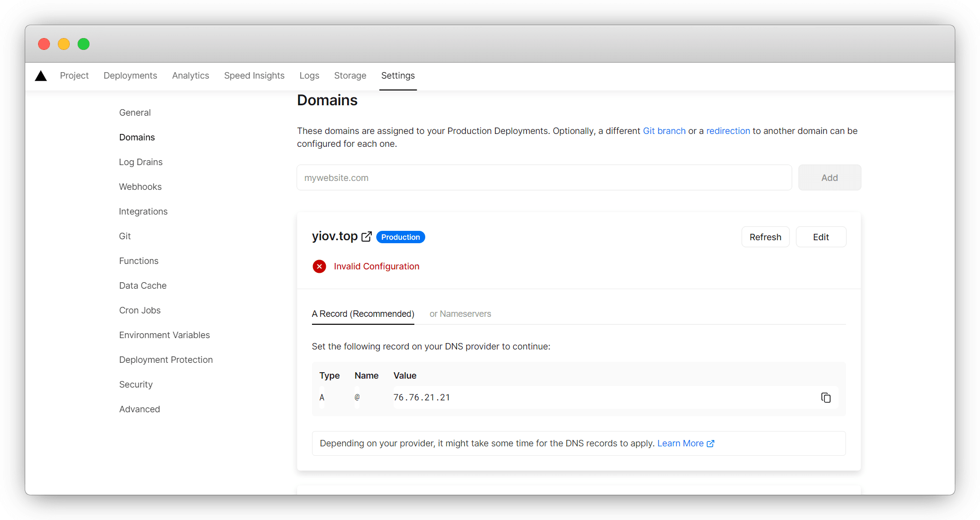Click the red Invalid Configuration error icon
The height and width of the screenshot is (520, 980).
click(319, 266)
